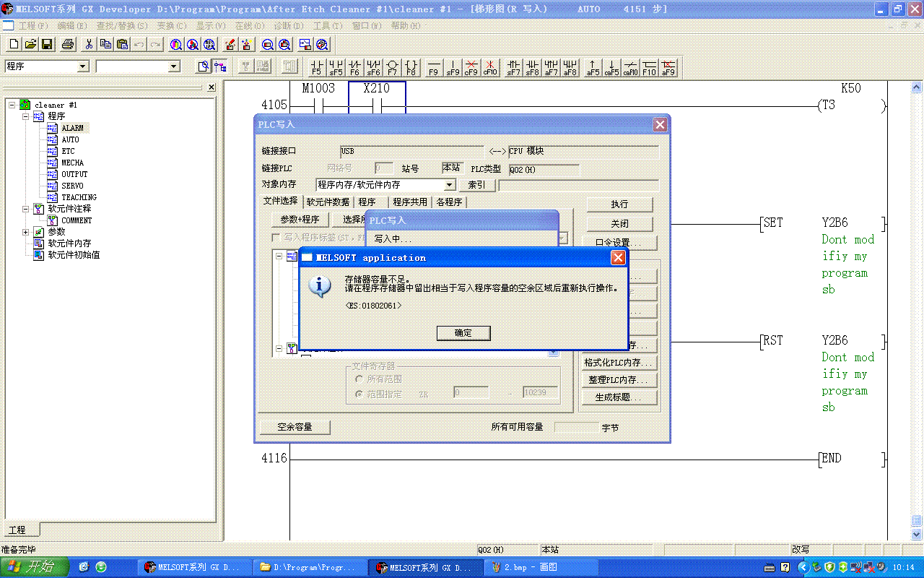Open the 对象内存 dropdown list
This screenshot has height=578, width=924.
pyautogui.click(x=449, y=185)
